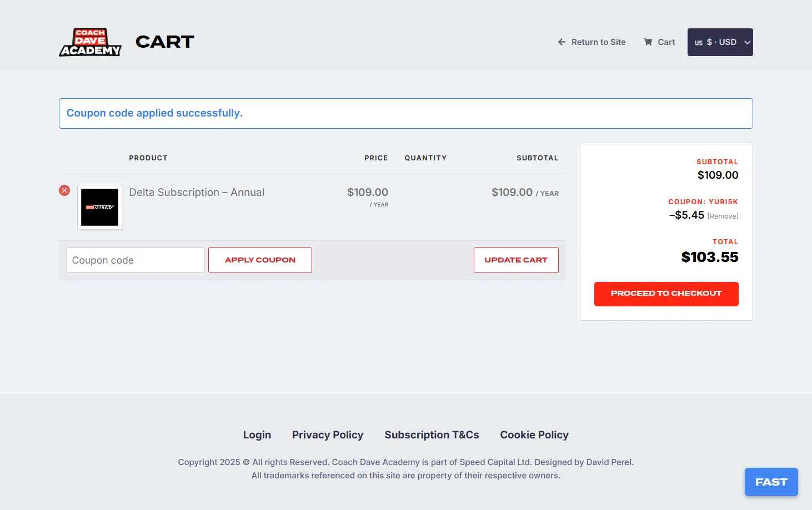This screenshot has width=812, height=510.
Task: Click the copyright notice text
Action: (406, 469)
